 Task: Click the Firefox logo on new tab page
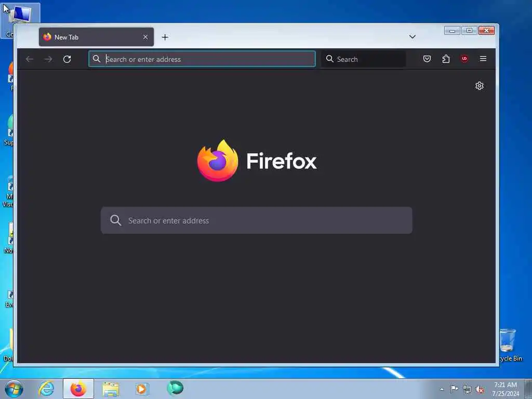click(x=257, y=161)
